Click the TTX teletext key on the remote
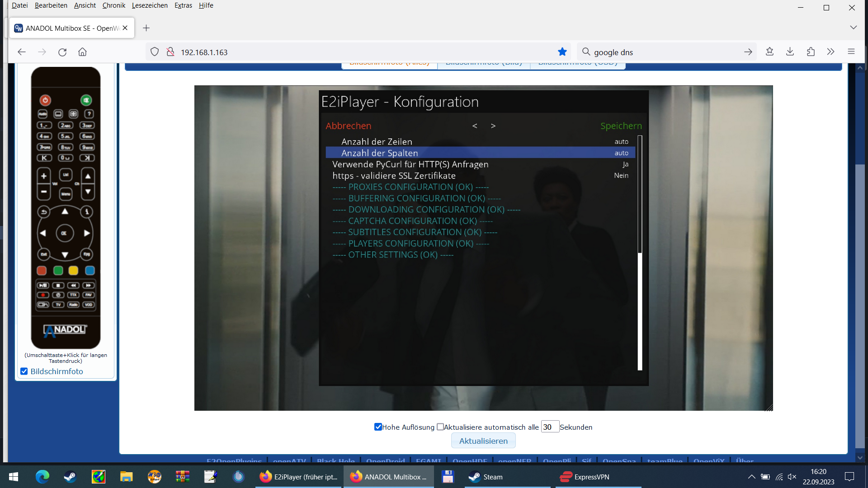This screenshot has width=868, height=488. pyautogui.click(x=73, y=295)
